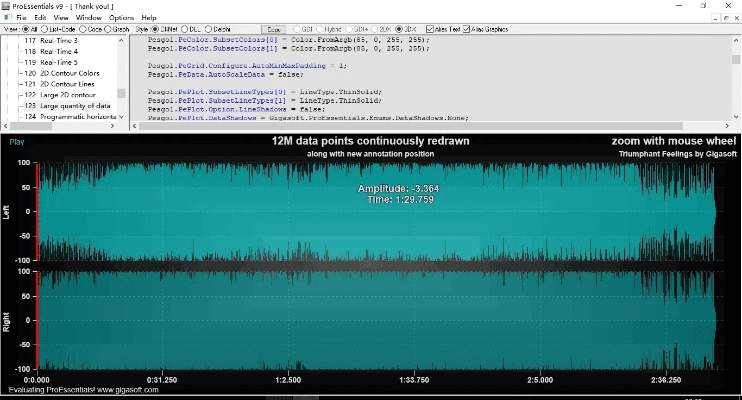Click the code panel horizontal scroll-right arrow
The width and height of the screenshot is (742, 400).
pyautogui.click(x=726, y=126)
